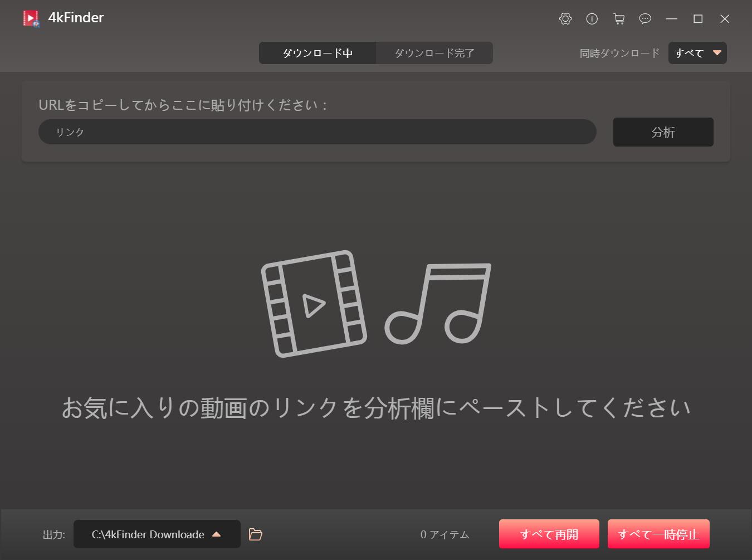Close the 4kFinder window
752x560 pixels.
point(725,19)
